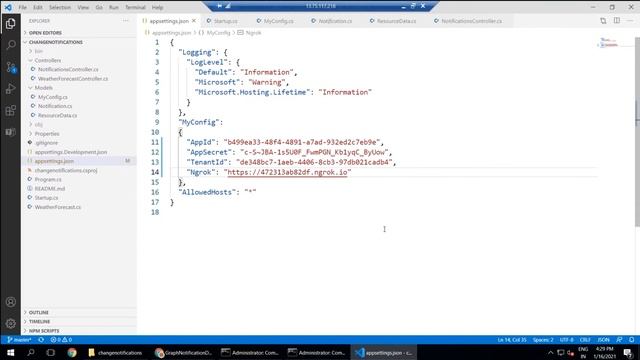The image size is (640, 360).
Task: Open Windows action center notifications icon
Action: (628, 353)
